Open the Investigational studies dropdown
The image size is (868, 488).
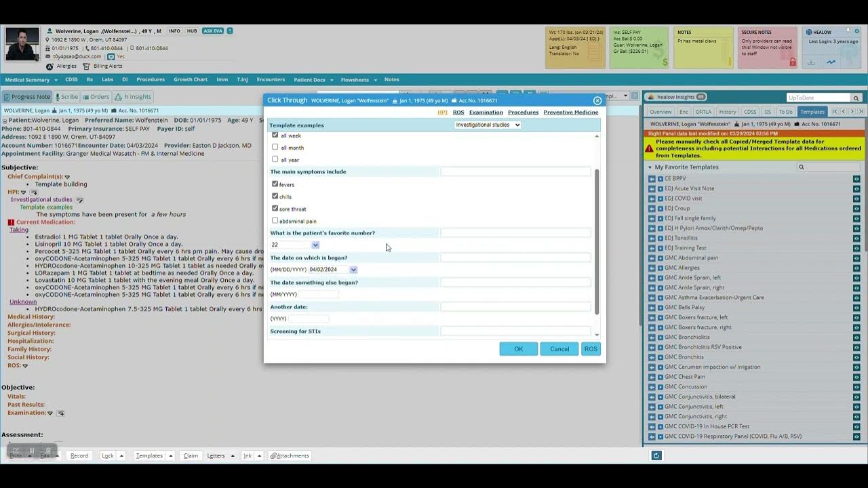pos(488,125)
